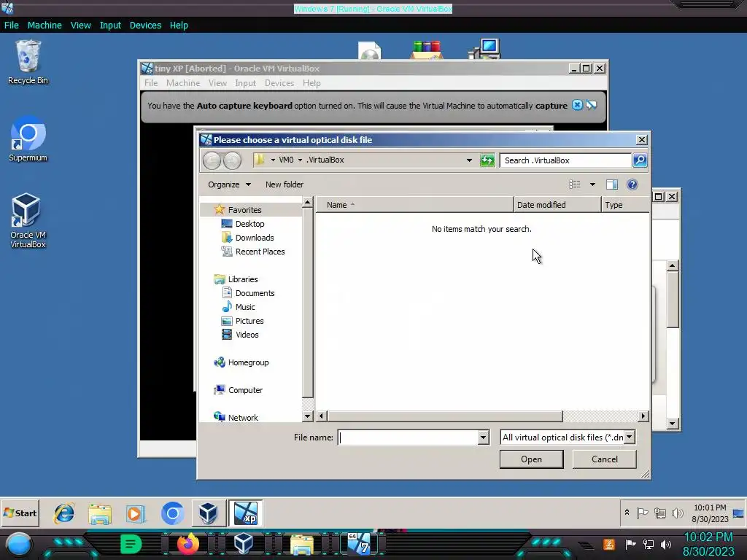The width and height of the screenshot is (747, 560).
Task: Dismiss the auto capture keyboard notification
Action: tap(577, 105)
